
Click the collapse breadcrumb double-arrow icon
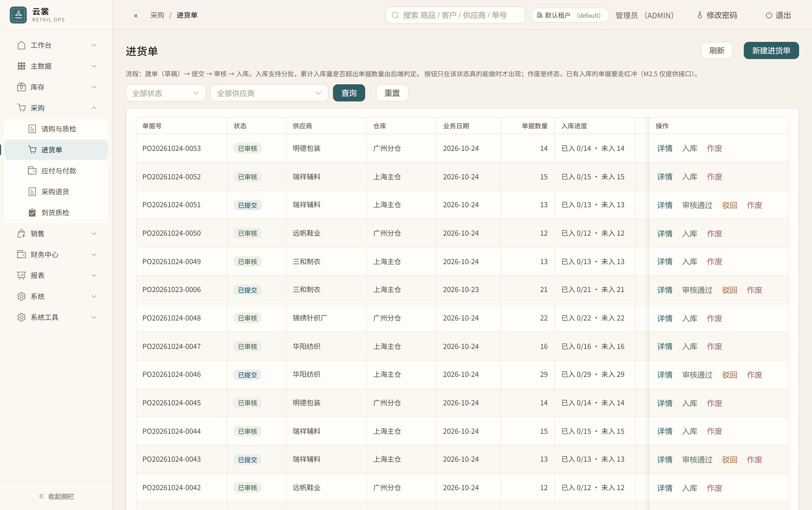[x=136, y=16]
